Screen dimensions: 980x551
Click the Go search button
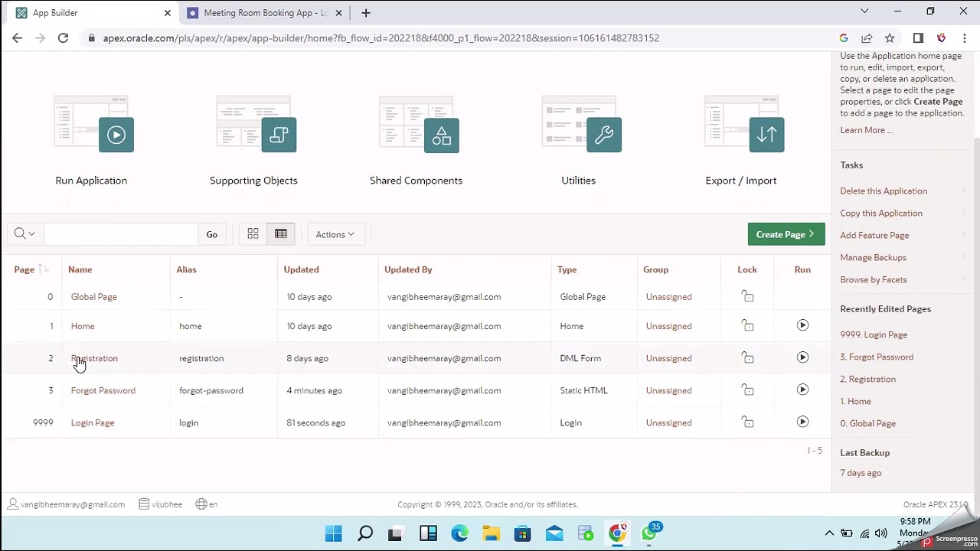211,234
